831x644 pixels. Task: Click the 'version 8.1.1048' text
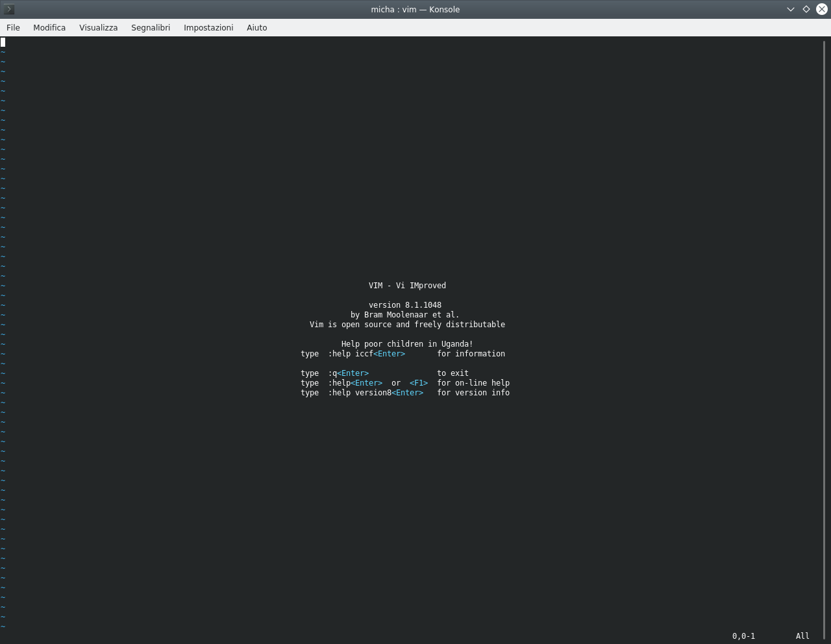(405, 305)
